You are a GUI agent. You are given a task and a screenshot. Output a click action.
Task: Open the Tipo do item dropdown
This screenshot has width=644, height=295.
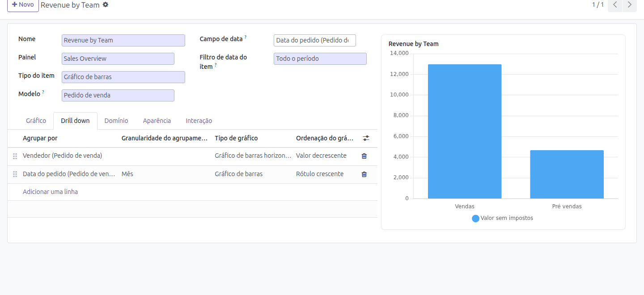[123, 77]
